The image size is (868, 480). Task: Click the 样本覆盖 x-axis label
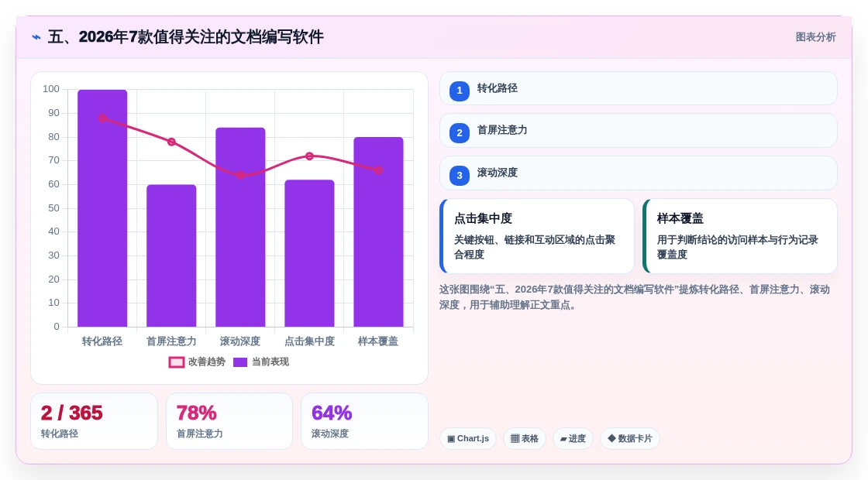(x=379, y=341)
